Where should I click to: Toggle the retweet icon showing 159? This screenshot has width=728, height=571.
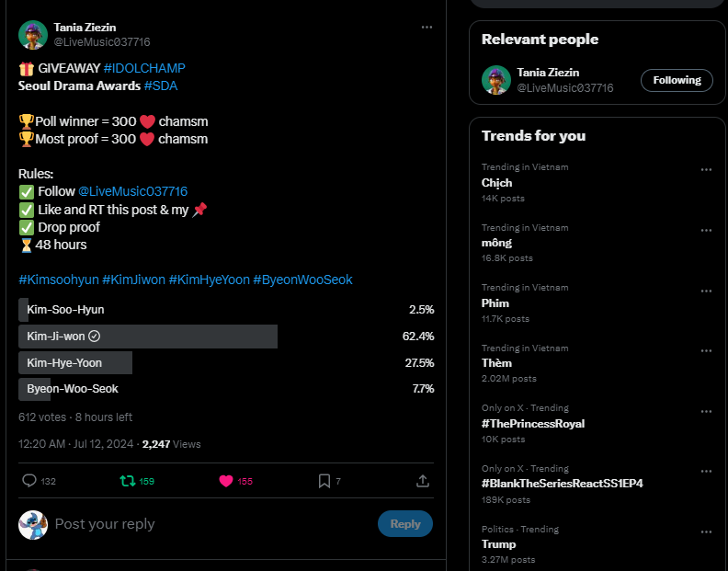pos(127,481)
